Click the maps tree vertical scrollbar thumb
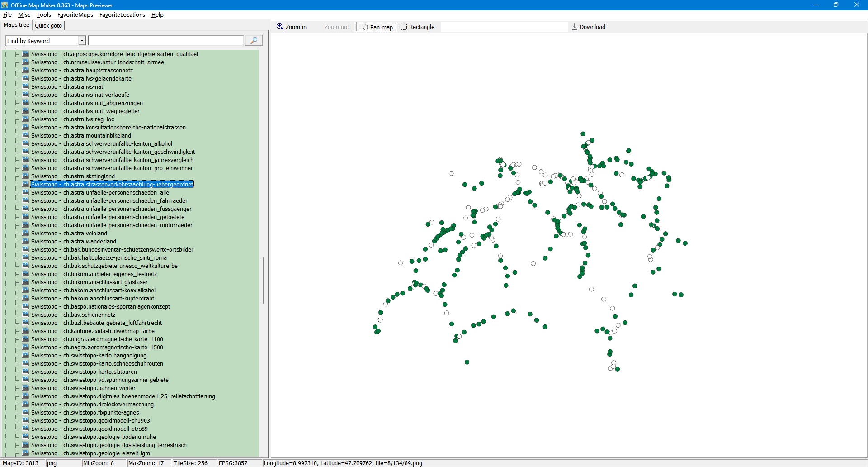Viewport: 868px width, 467px height. click(x=263, y=281)
